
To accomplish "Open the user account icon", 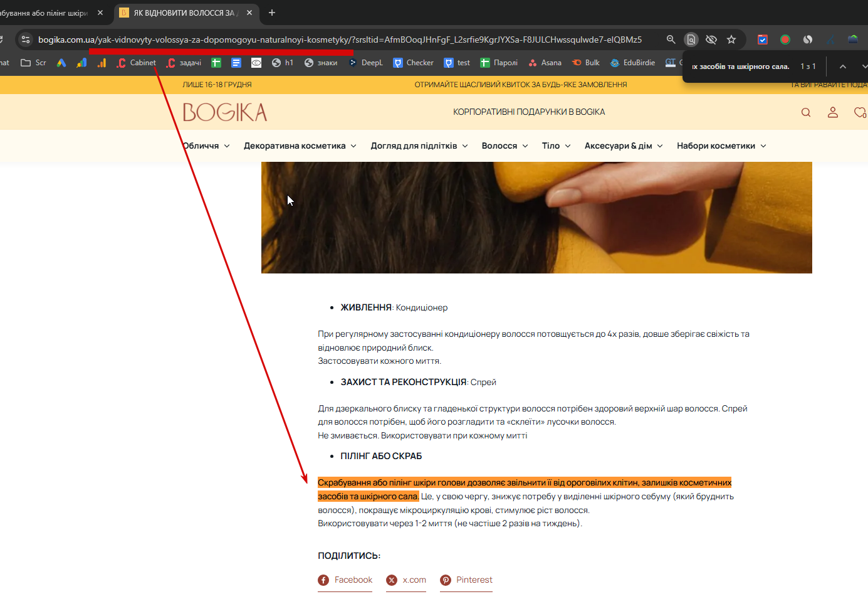I will click(x=833, y=112).
